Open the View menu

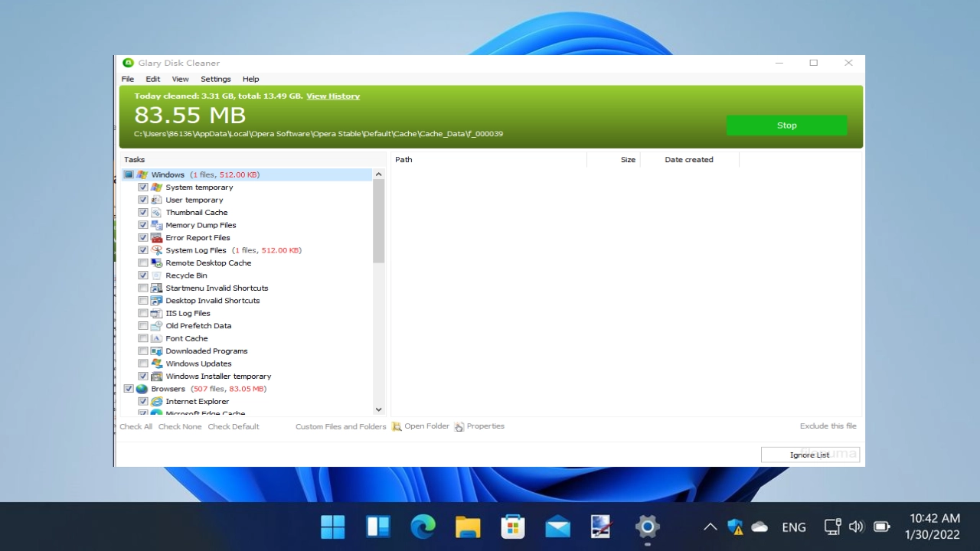click(180, 79)
